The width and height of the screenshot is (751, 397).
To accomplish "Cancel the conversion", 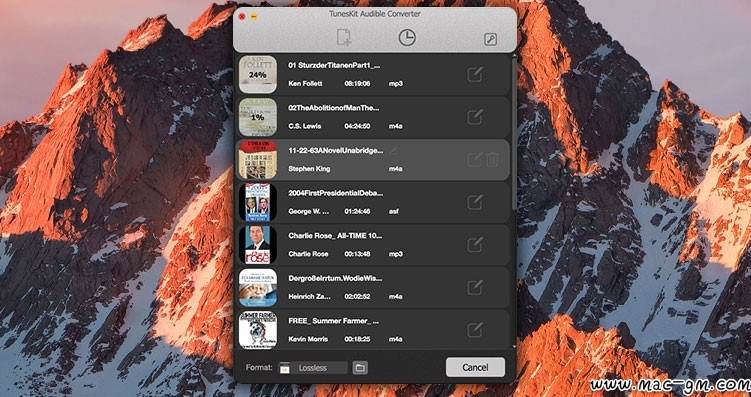I will [x=475, y=367].
